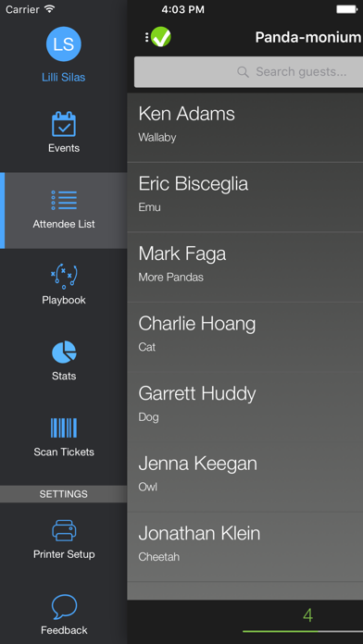
Task: Select the Events menu label
Action: point(64,148)
